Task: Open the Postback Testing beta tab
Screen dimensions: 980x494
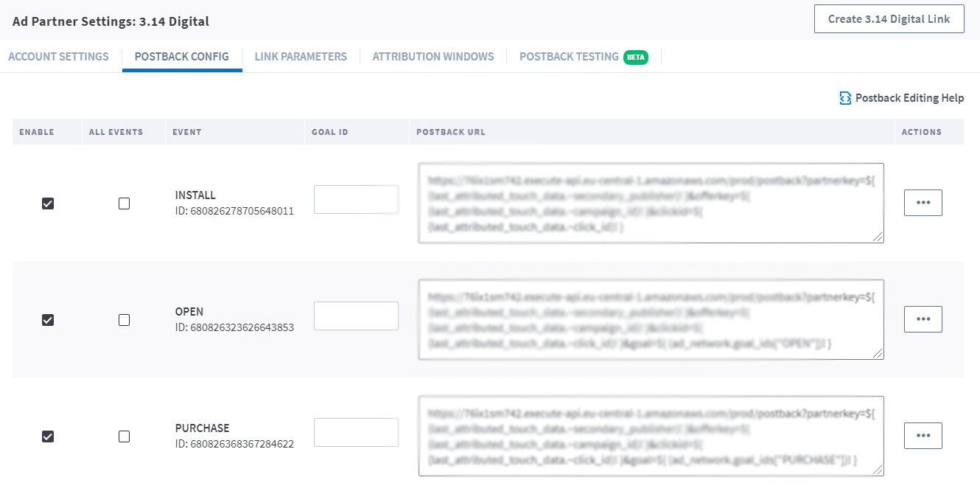Action: pyautogui.click(x=584, y=57)
